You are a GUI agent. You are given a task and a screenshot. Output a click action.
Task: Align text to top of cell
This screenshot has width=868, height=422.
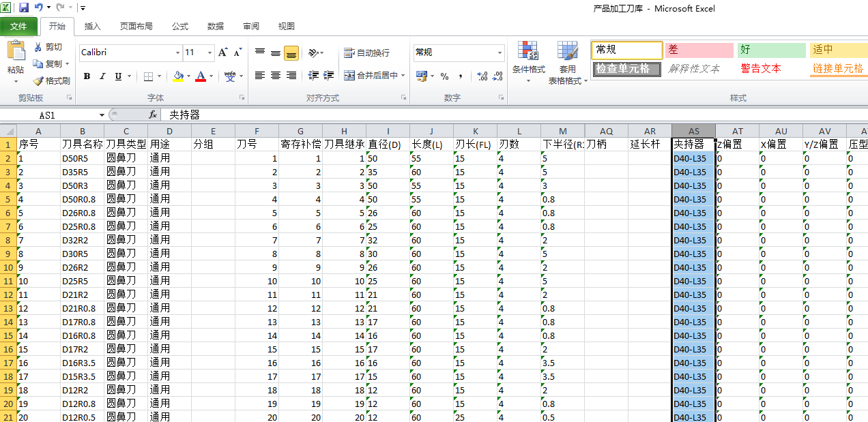260,52
